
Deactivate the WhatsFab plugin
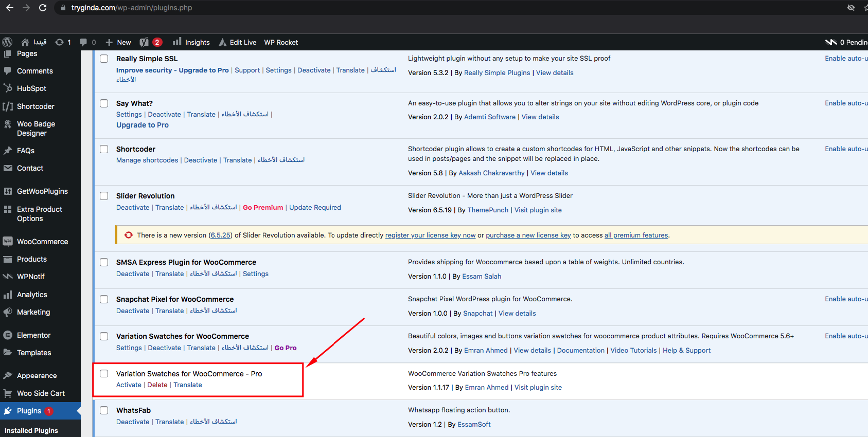133,422
